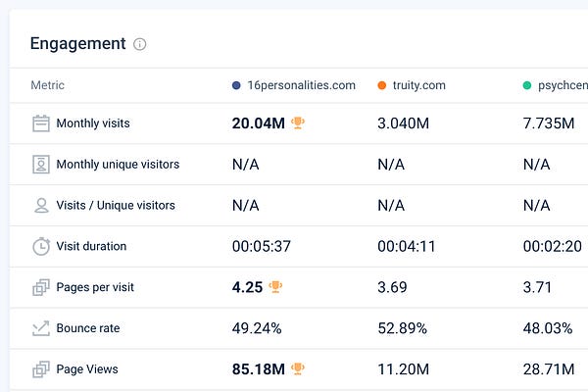Click the 3.71 pages per visit value
The image size is (588, 392).
[537, 287]
